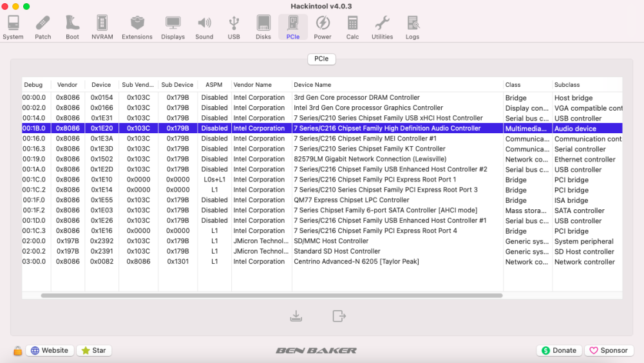This screenshot has width=644, height=363.
Task: Click the 0x1E20 device ID cell
Action: pos(102,129)
